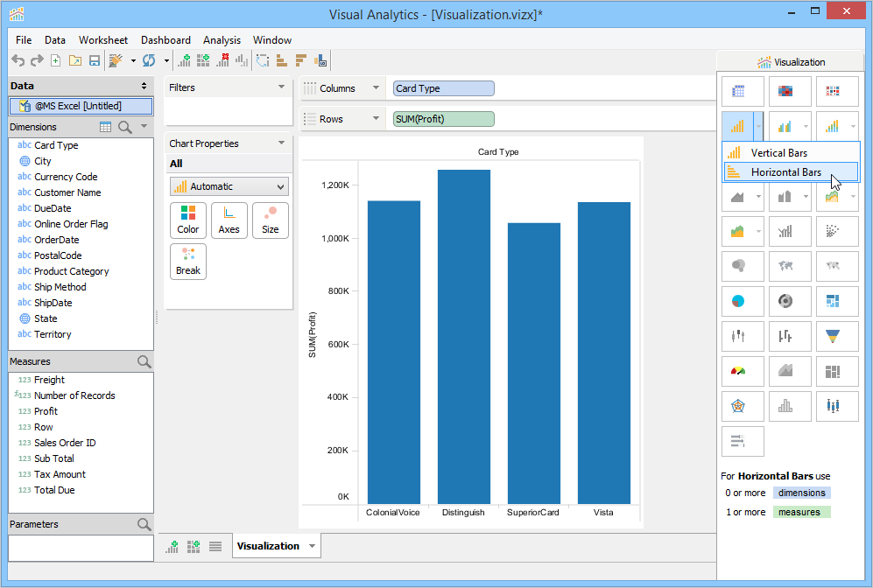Image resolution: width=873 pixels, height=588 pixels.
Task: Expand the Columns shelf dropdown arrow
Action: click(376, 88)
